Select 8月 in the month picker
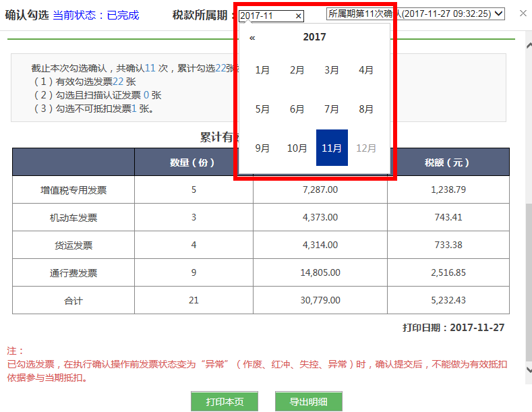This screenshot has height=412, width=532. [x=366, y=109]
